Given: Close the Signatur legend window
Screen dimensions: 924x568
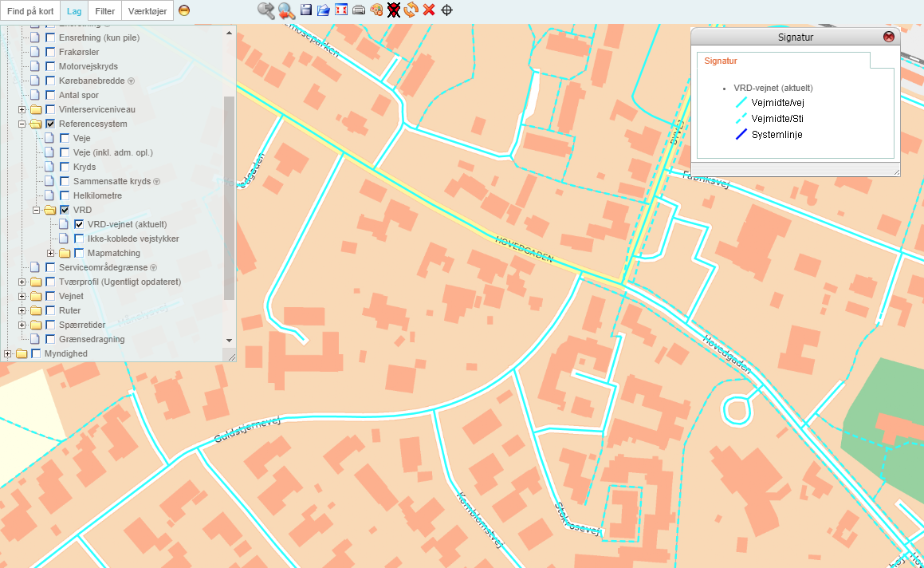Looking at the screenshot, I should (x=889, y=37).
